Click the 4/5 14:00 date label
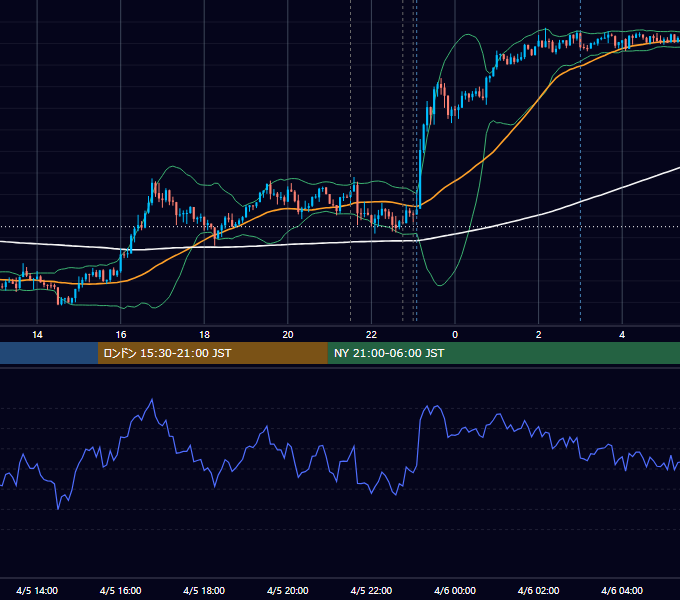The image size is (680, 600). [37, 590]
